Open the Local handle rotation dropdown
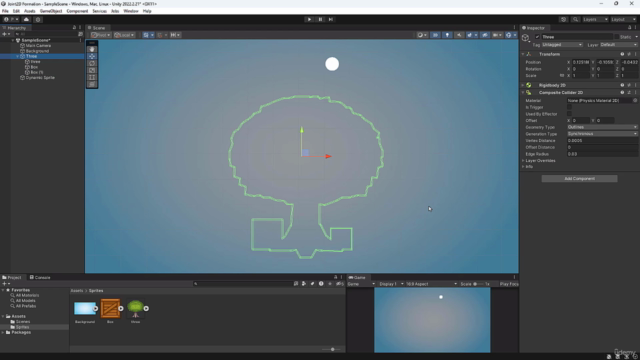This screenshot has height=360, width=640. point(124,35)
